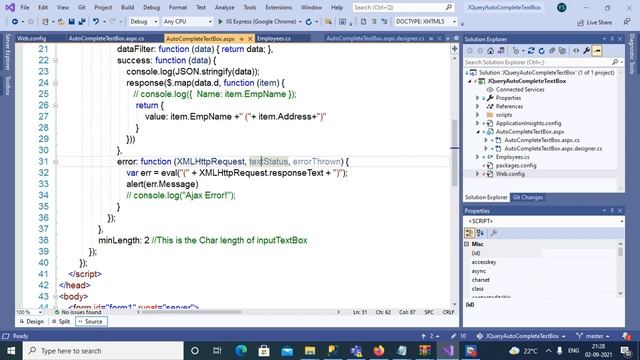Click the Live Share button
This screenshot has width=640, height=360.
pyautogui.click(x=594, y=22)
